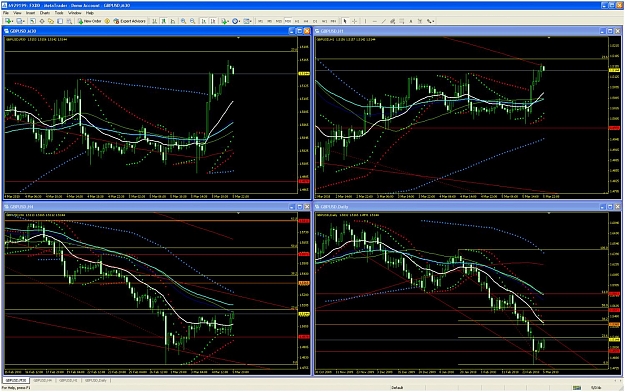
Task: Open the View menu
Action: click(x=17, y=13)
